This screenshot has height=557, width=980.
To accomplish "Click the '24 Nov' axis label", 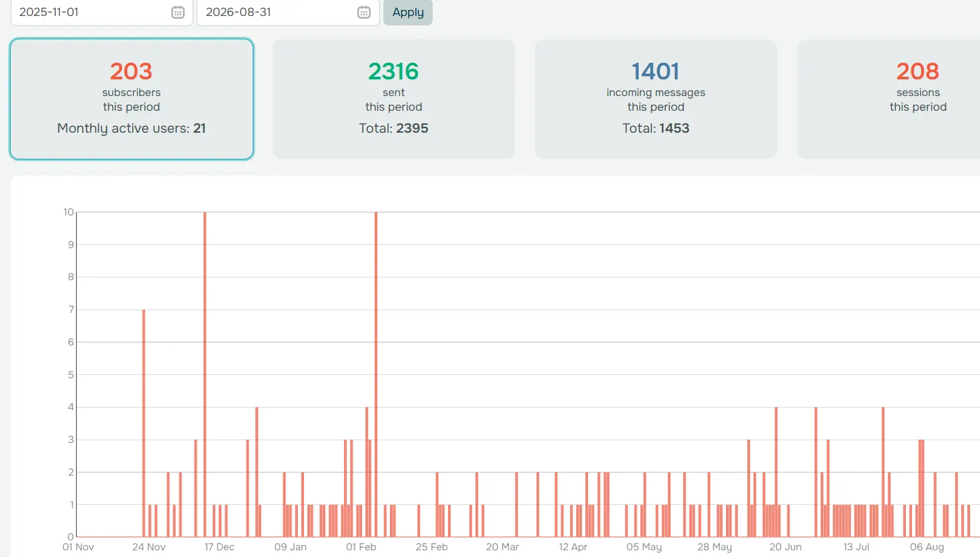I will tap(149, 547).
